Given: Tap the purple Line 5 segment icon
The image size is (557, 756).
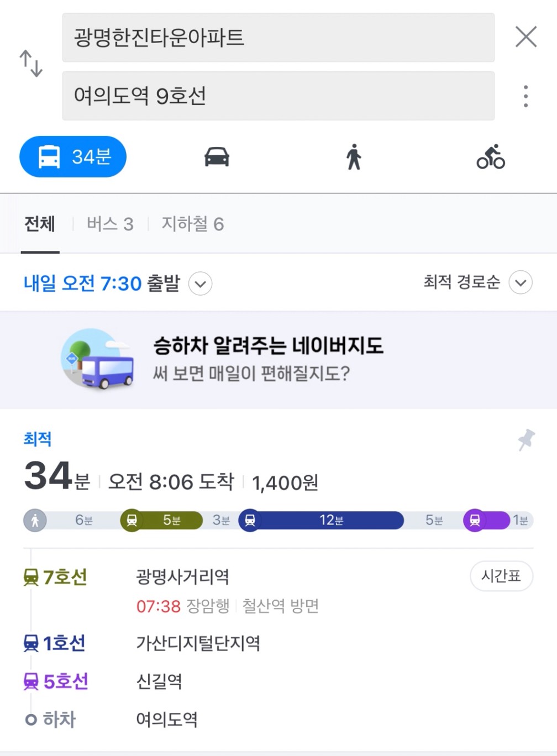Looking at the screenshot, I should [x=475, y=520].
